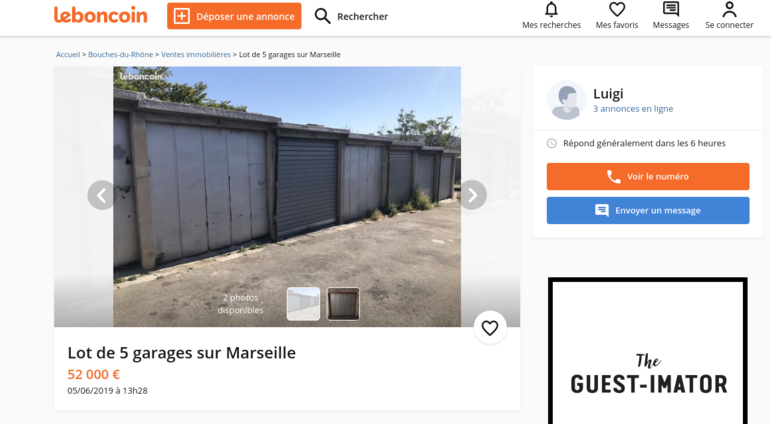Click Déposer une annonce button
The image size is (771, 424).
(234, 16)
